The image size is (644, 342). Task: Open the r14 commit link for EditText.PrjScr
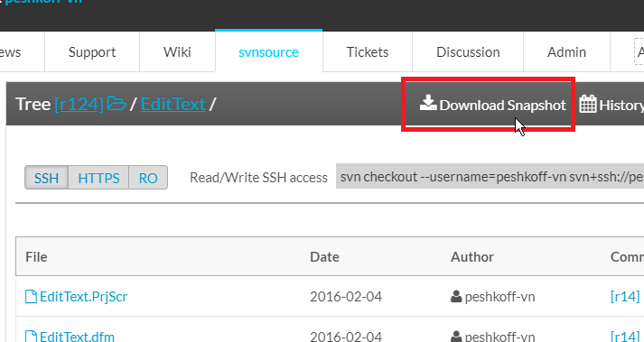pos(625,296)
